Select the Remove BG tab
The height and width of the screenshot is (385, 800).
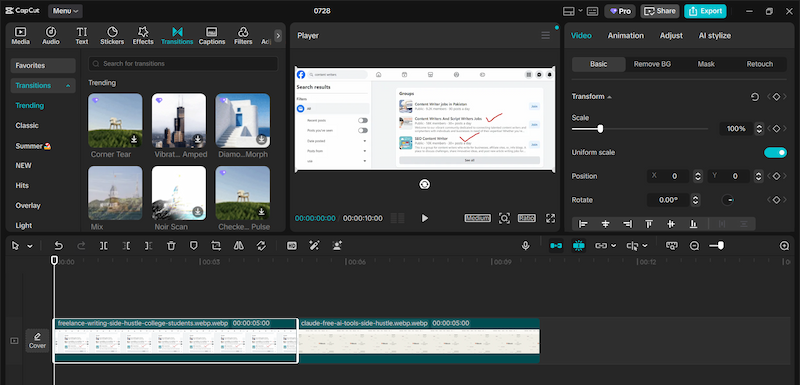[x=652, y=64]
